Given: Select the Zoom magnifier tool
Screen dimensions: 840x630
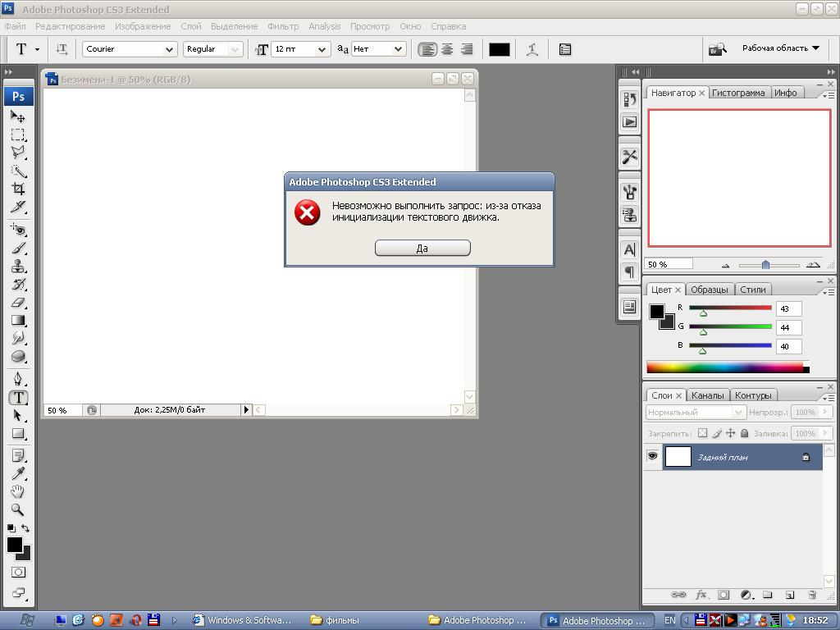Looking at the screenshot, I should tap(18, 509).
